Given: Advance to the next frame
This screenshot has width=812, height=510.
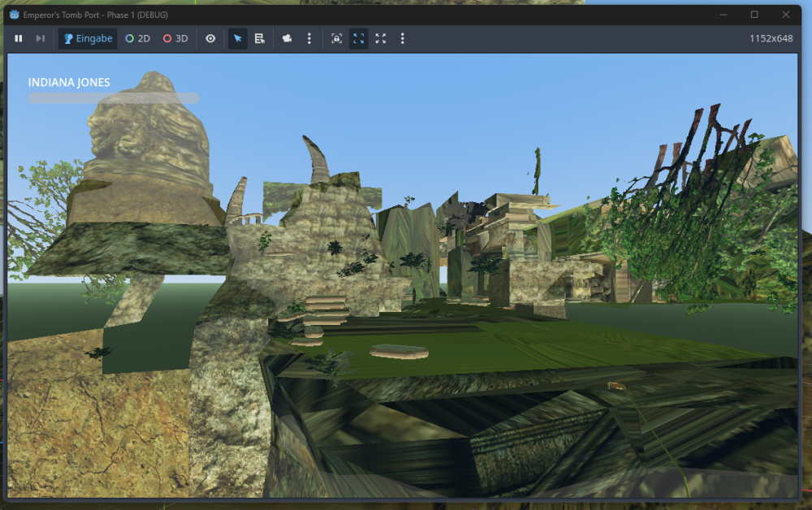Looking at the screenshot, I should (41, 38).
